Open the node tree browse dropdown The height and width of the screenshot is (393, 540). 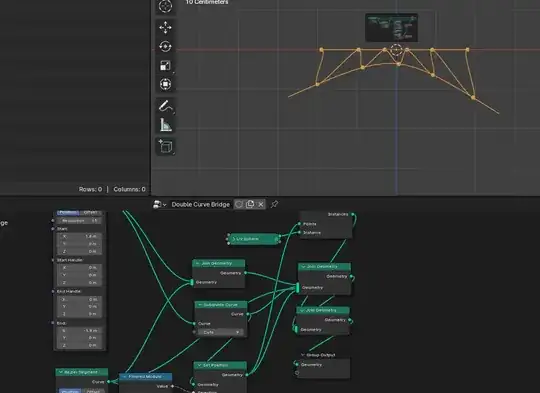coord(159,205)
